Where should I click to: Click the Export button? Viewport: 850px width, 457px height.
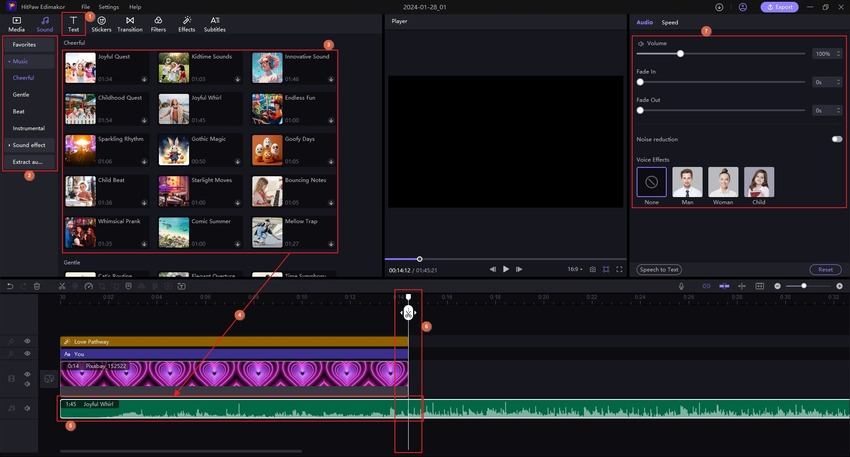[x=779, y=7]
